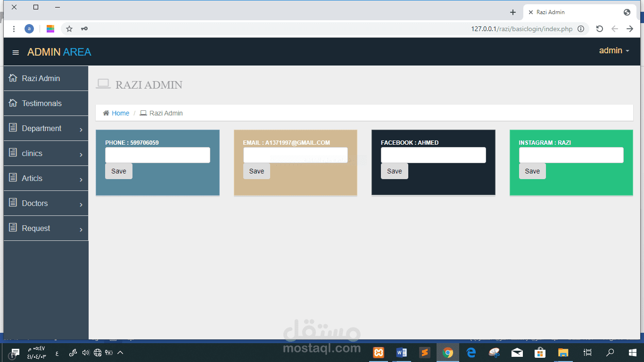The image size is (644, 362).
Task: Focus the Phone input field
Action: (x=157, y=155)
